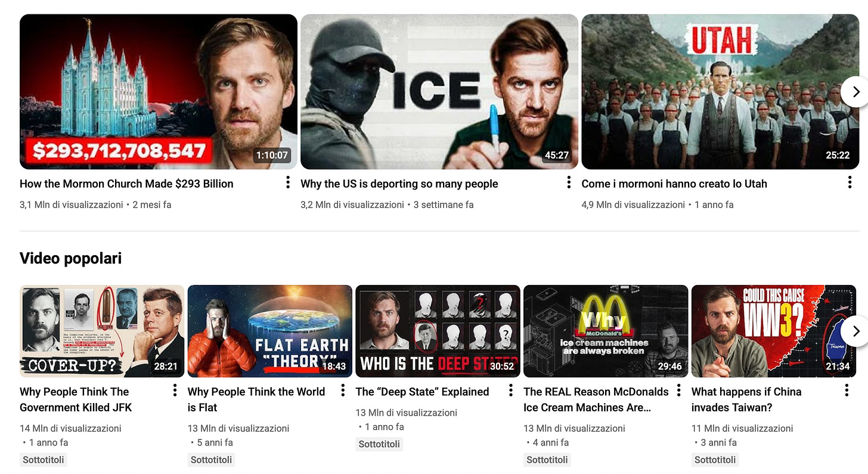868x474 pixels.
Task: Open title The "Deep State" Explained
Action: [x=422, y=392]
